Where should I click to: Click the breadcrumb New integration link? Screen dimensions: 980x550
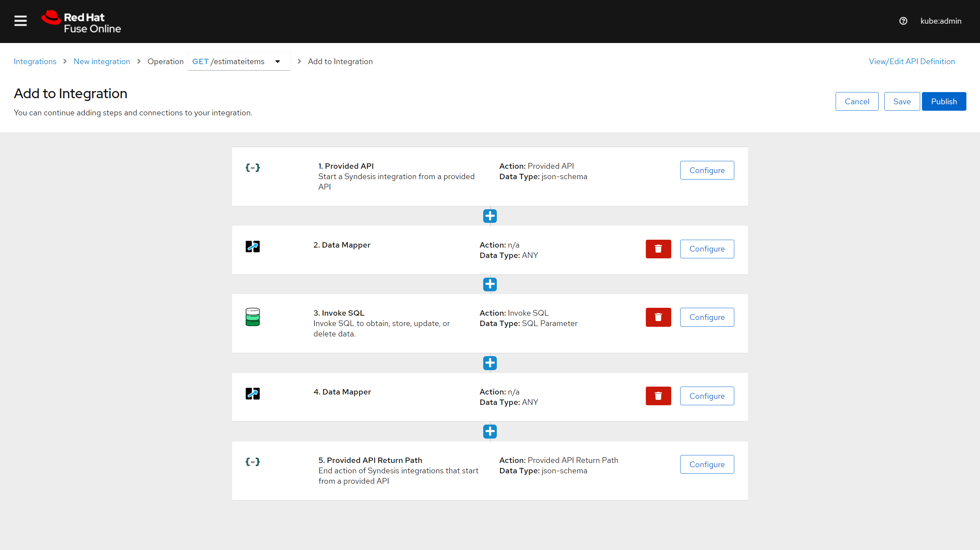(102, 61)
